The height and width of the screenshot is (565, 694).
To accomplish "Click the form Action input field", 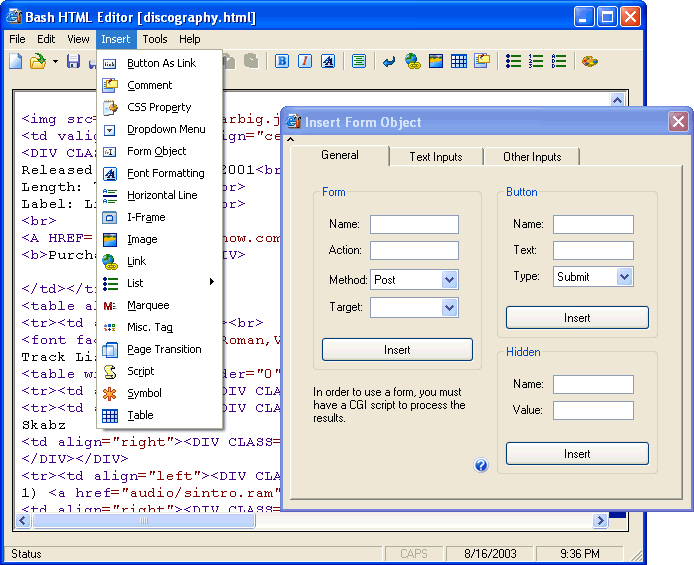I will [x=414, y=250].
